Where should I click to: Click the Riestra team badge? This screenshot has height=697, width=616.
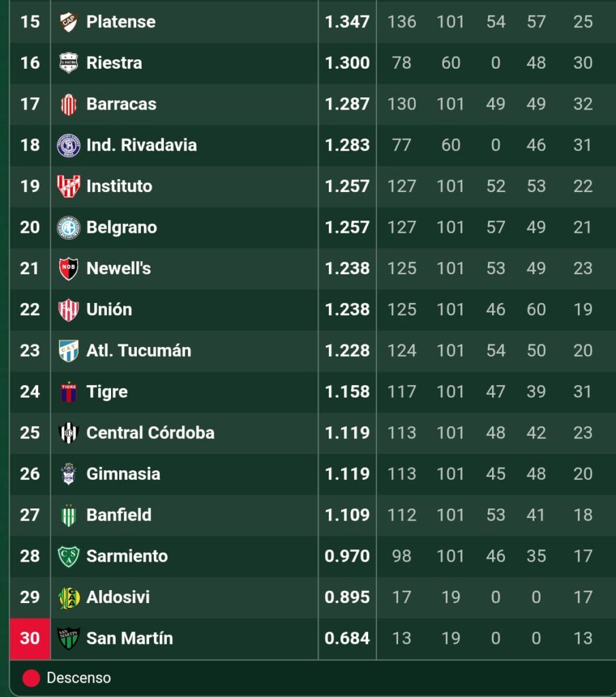tap(69, 63)
